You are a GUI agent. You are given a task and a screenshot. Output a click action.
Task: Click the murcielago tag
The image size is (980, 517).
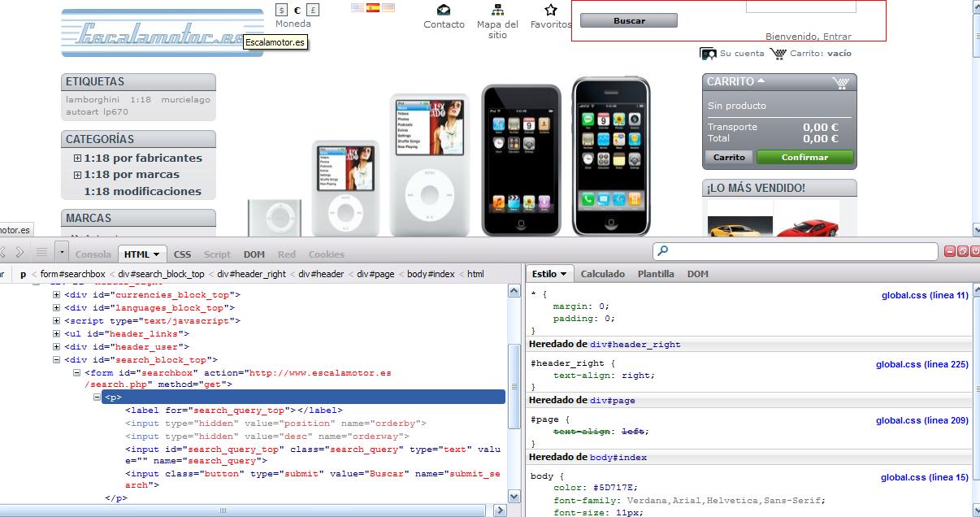(x=185, y=100)
